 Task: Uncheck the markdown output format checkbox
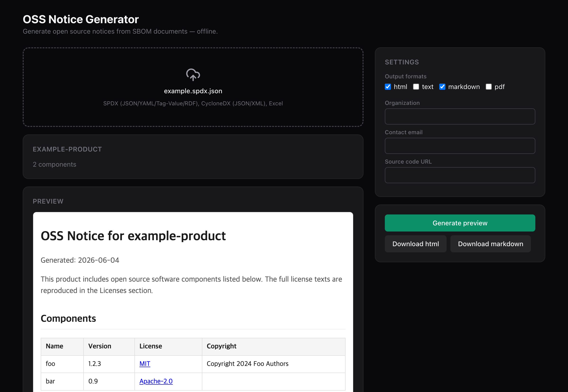pyautogui.click(x=442, y=87)
